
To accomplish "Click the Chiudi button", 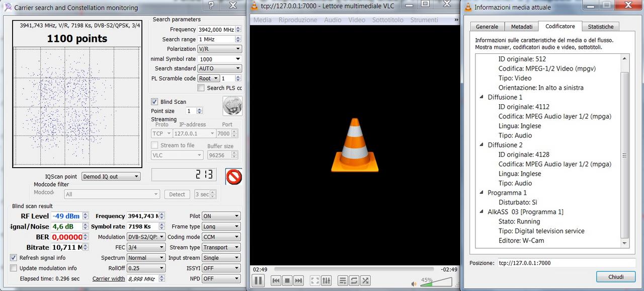I will pyautogui.click(x=616, y=277).
